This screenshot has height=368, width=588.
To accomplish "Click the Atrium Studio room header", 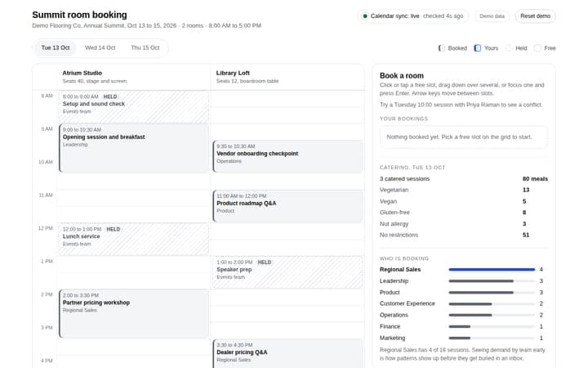I will (x=133, y=77).
